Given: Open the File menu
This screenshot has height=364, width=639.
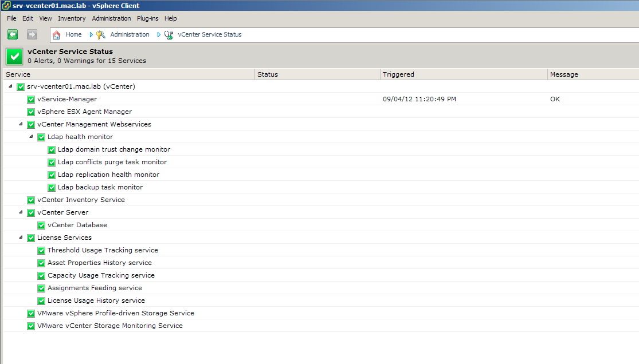Looking at the screenshot, I should [x=11, y=18].
